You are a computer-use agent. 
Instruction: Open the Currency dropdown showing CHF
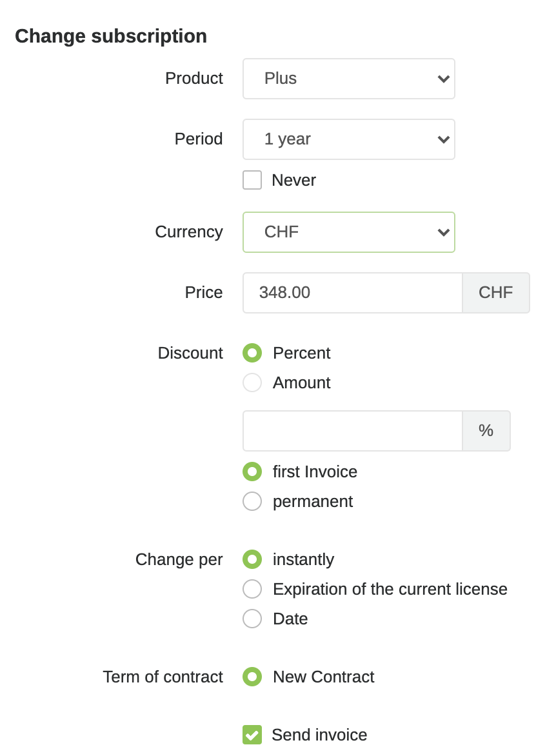pos(348,232)
